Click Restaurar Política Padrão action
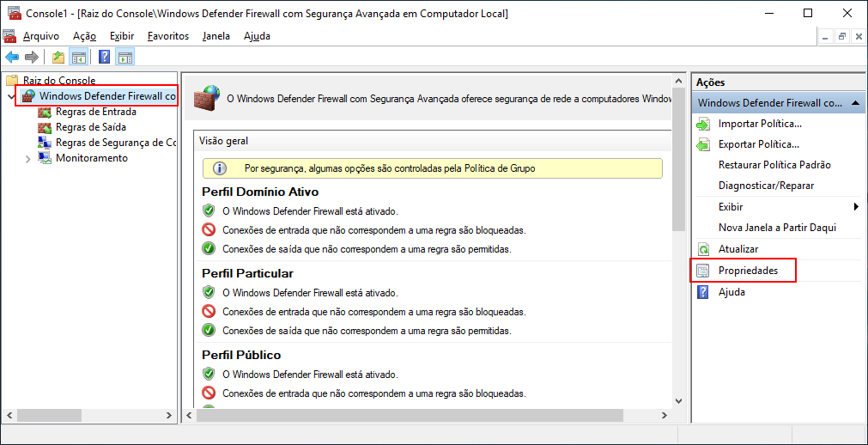This screenshot has height=445, width=868. tap(774, 165)
